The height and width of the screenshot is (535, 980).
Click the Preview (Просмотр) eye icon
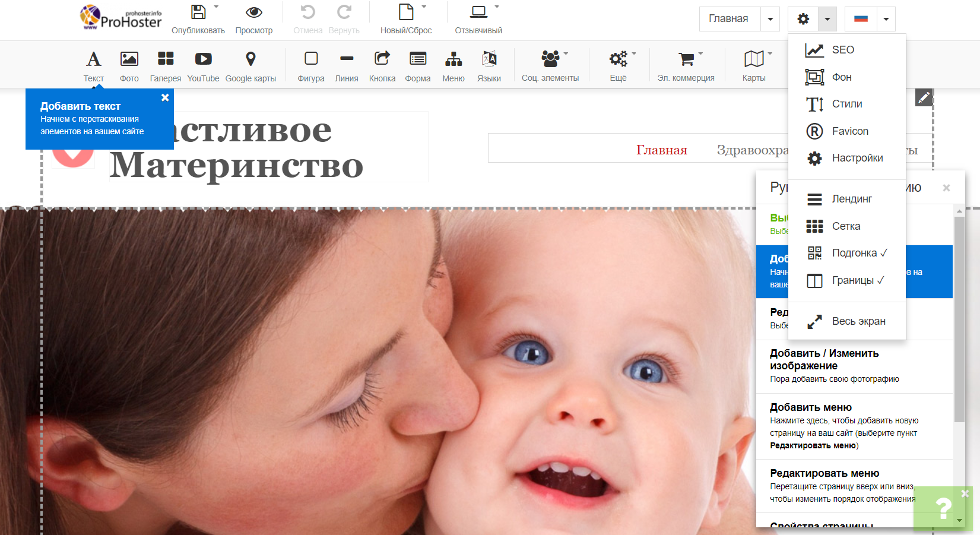coord(254,12)
